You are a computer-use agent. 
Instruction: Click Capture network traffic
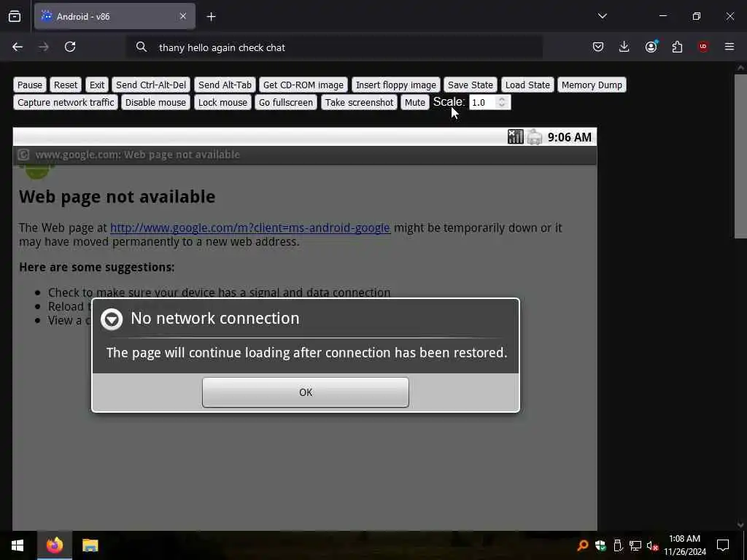tap(66, 102)
